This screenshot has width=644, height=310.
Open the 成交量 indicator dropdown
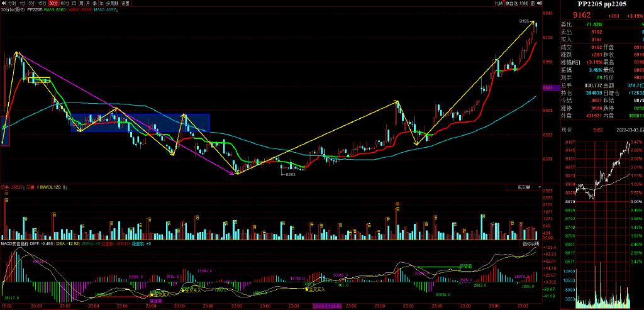click(x=527, y=187)
